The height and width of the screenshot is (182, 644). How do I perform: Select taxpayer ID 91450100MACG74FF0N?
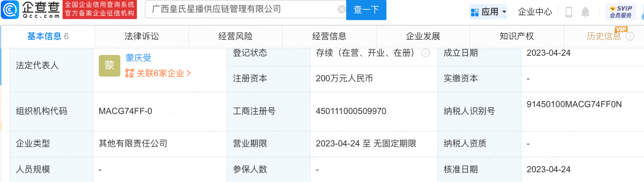[574, 104]
